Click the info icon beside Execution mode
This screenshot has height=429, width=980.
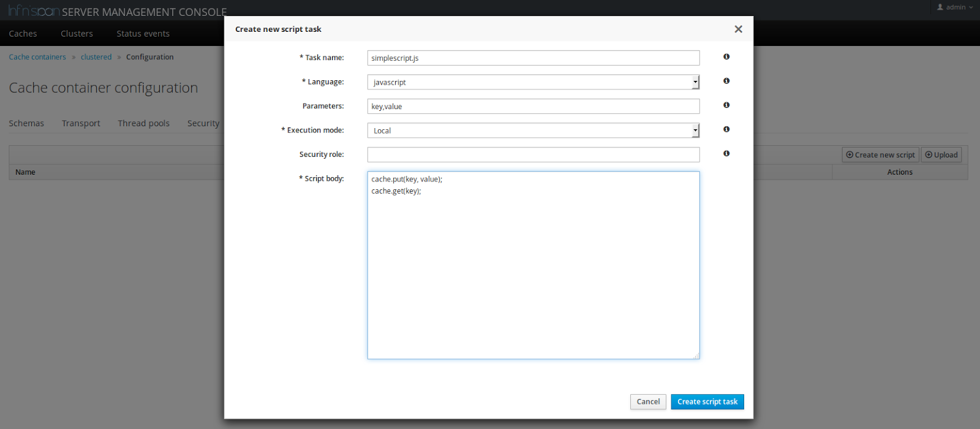[x=726, y=129]
